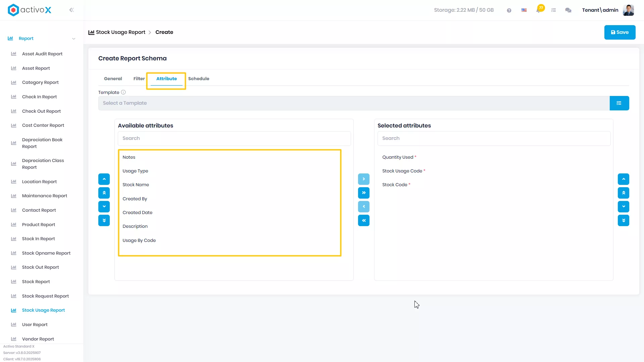The image size is (644, 362).
Task: Click the admin profile avatar
Action: (628, 10)
